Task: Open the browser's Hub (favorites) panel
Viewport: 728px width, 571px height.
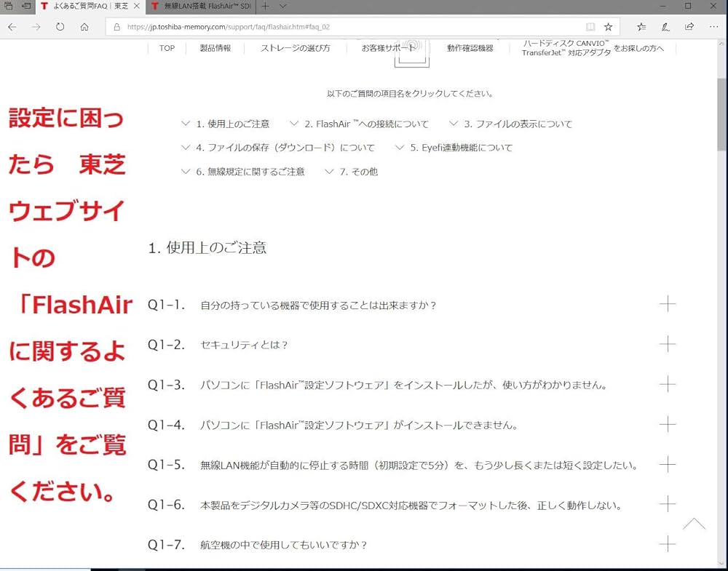Action: tap(640, 27)
